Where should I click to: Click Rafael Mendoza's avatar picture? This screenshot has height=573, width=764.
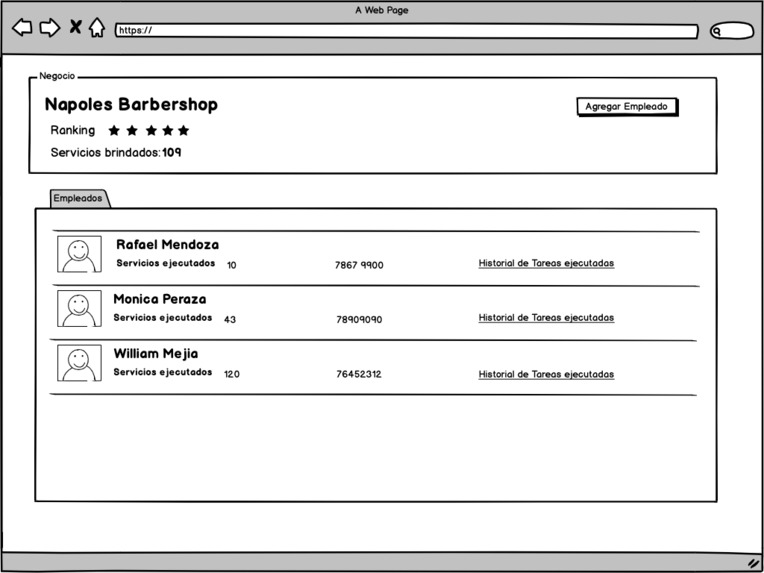click(79, 254)
